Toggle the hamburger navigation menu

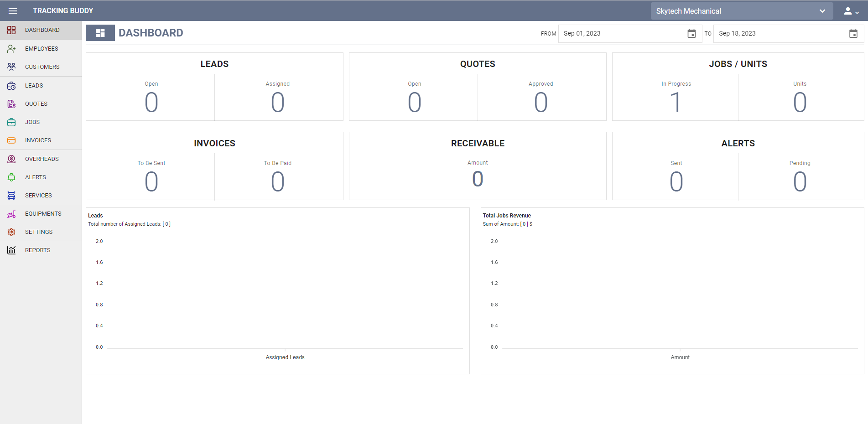(13, 11)
